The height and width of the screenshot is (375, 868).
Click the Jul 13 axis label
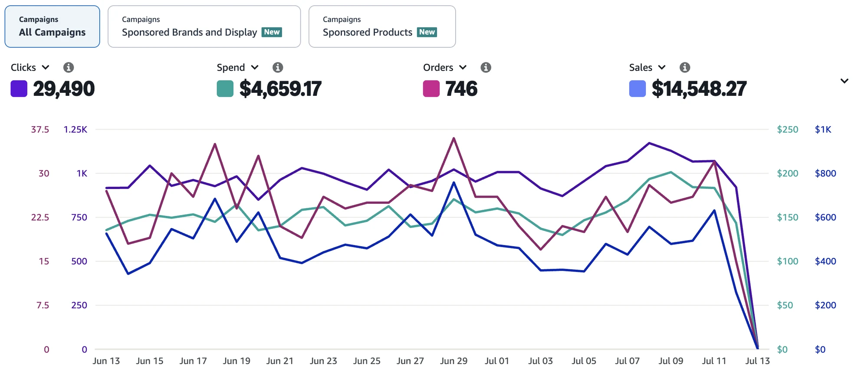(757, 361)
